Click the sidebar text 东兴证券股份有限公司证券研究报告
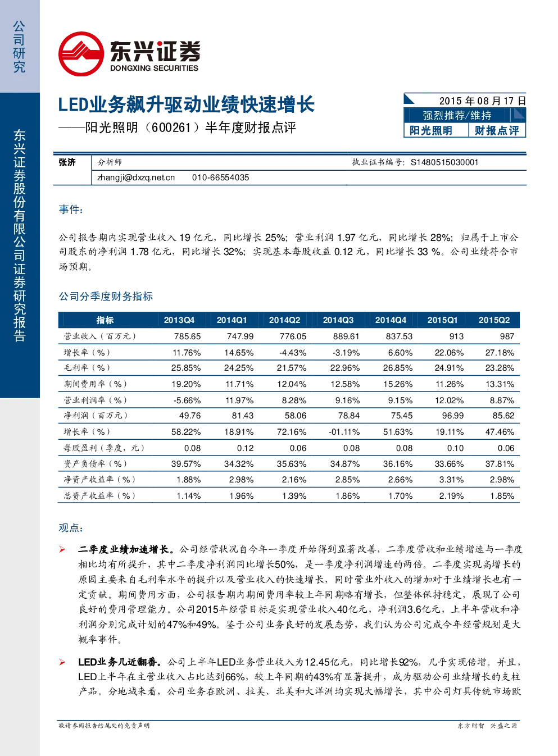This screenshot has height=756, width=558. [x=20, y=235]
